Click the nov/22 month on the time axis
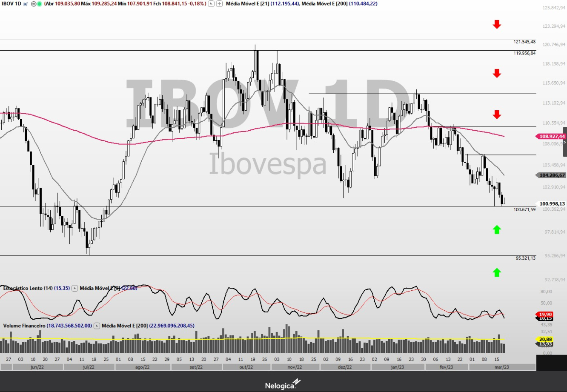Viewport: 567px width, 392px height. pyautogui.click(x=295, y=367)
